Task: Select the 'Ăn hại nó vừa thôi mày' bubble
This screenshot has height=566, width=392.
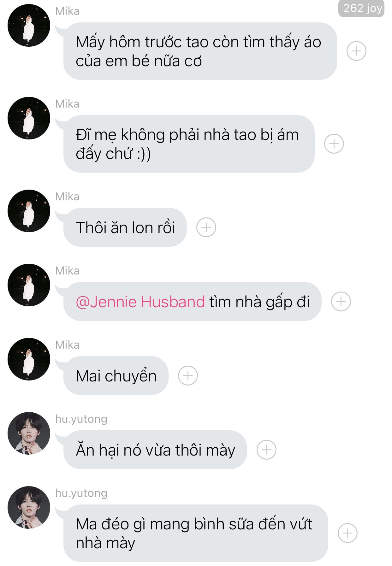Action: [x=155, y=450]
